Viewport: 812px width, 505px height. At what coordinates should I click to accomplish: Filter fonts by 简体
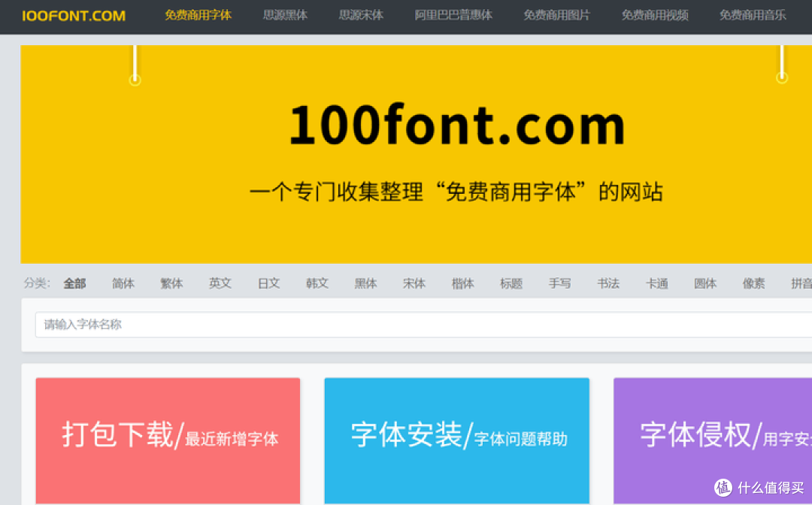coord(123,283)
